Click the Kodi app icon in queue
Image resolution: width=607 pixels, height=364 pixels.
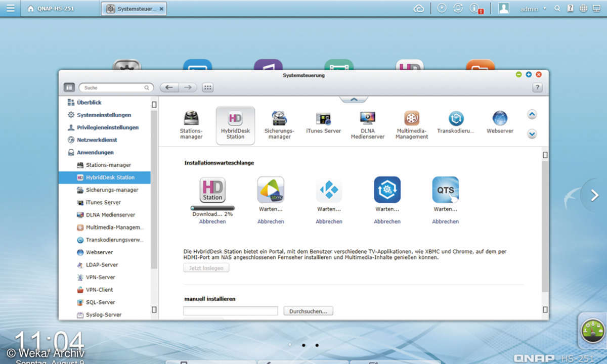(329, 190)
